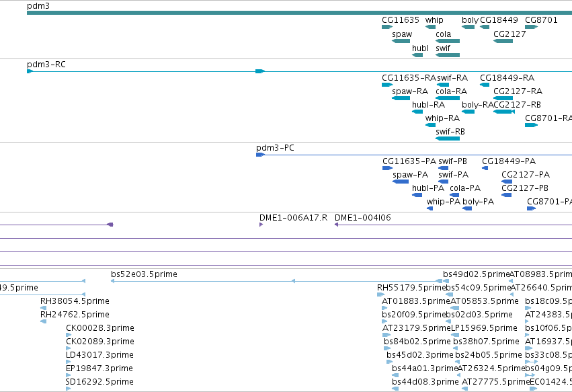Select the spaw-RA transcript

tap(401, 98)
